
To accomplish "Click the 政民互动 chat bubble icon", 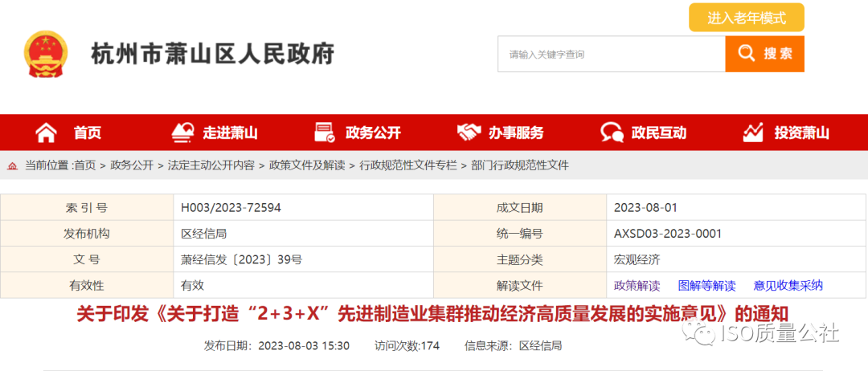I will click(612, 132).
